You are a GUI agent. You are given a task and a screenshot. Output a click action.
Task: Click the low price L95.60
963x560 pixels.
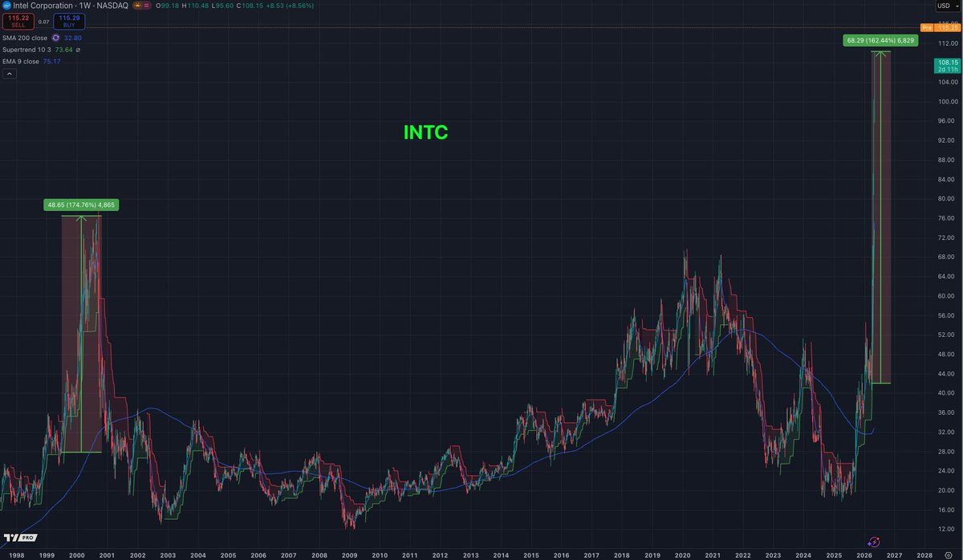(222, 6)
